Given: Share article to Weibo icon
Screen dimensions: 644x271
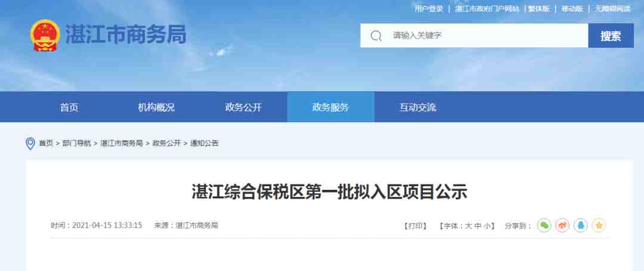Looking at the screenshot, I should (x=562, y=226).
